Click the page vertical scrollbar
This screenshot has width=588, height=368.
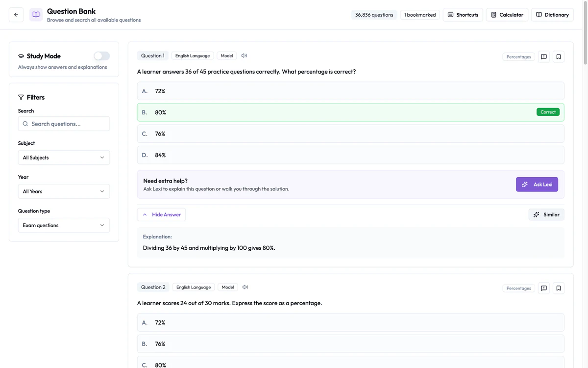(585, 34)
